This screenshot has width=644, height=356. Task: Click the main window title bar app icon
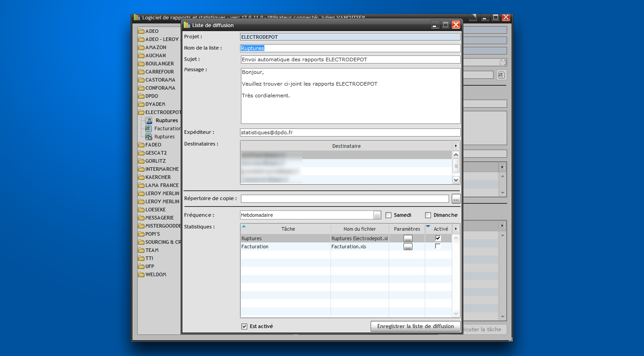[x=137, y=17]
